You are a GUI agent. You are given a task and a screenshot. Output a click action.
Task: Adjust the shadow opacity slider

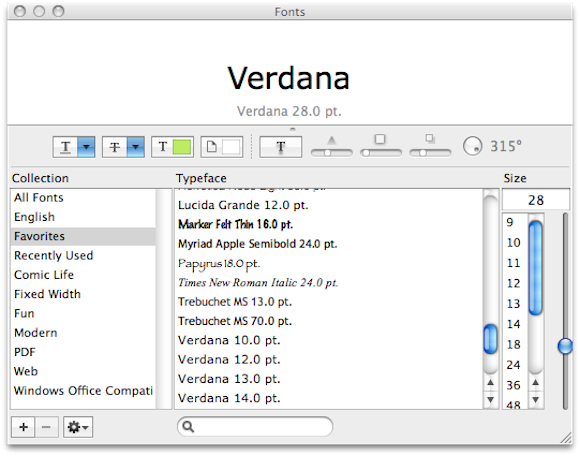[x=332, y=152]
